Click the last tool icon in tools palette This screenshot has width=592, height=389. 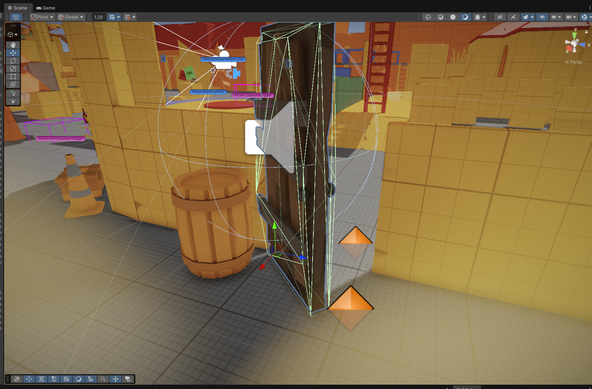[13, 101]
